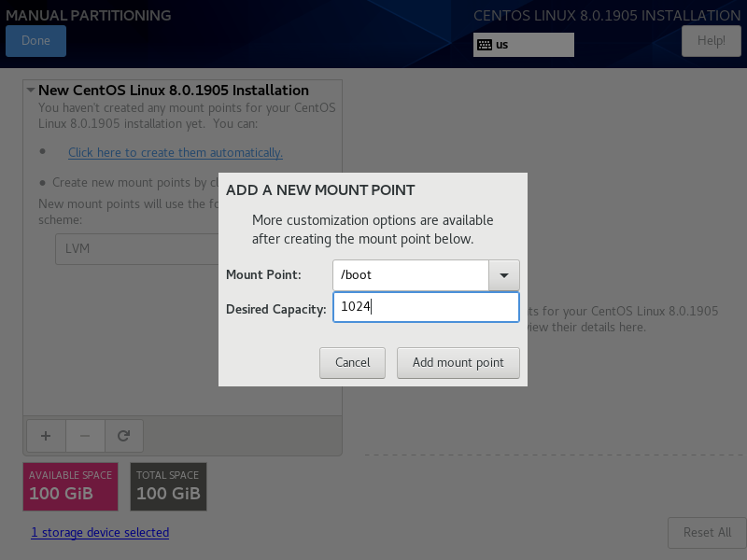Open the Help! button
This screenshot has width=747, height=560.
pyautogui.click(x=712, y=41)
